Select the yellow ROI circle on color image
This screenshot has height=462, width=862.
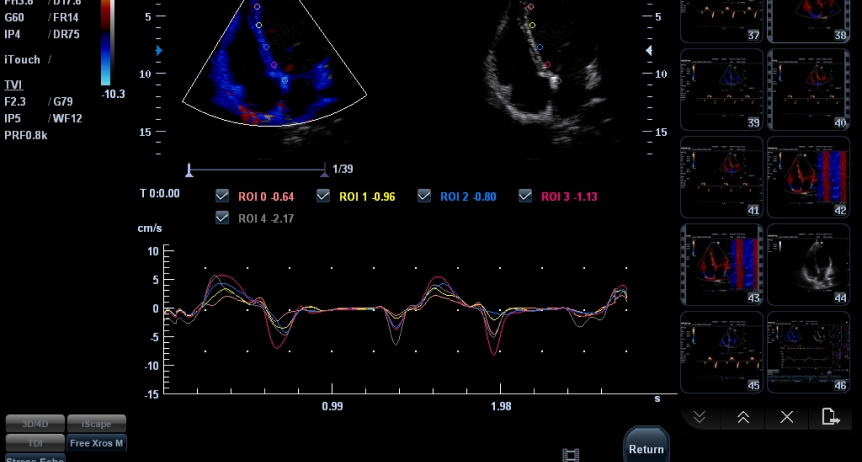coord(259,26)
